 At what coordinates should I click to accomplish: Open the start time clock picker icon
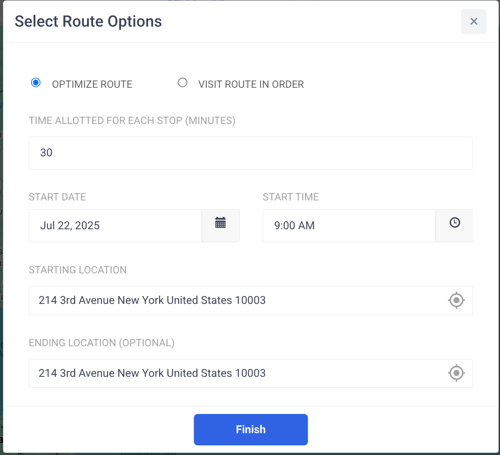click(x=455, y=223)
